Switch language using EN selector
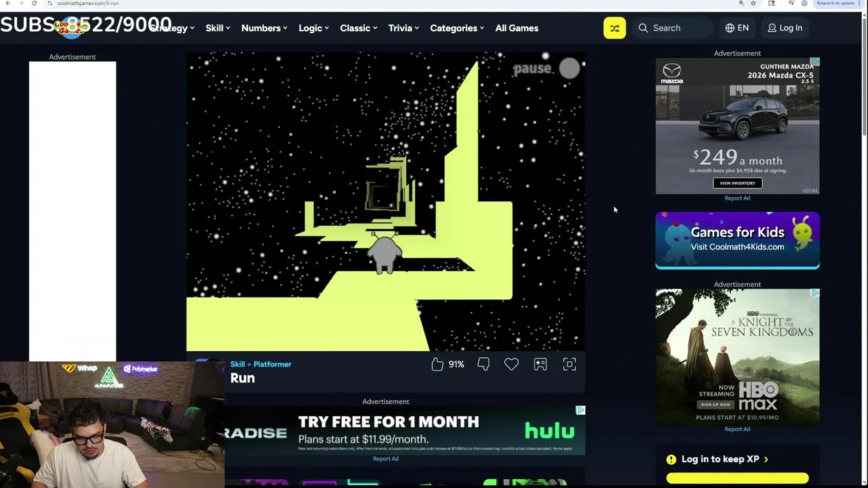The height and width of the screenshot is (488, 868). [736, 28]
